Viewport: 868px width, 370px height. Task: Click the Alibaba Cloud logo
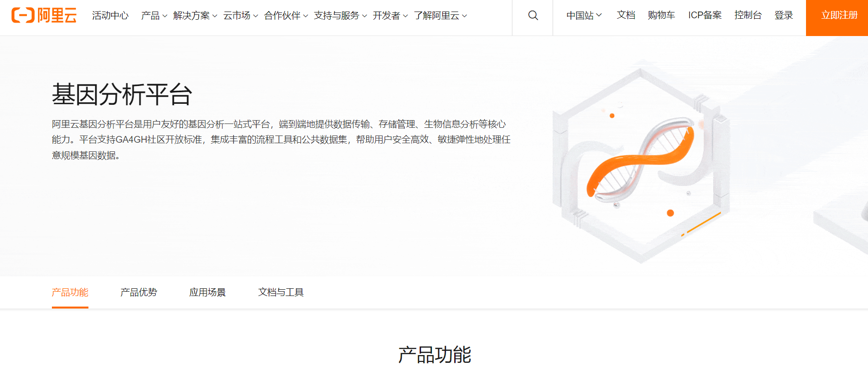[x=44, y=15]
